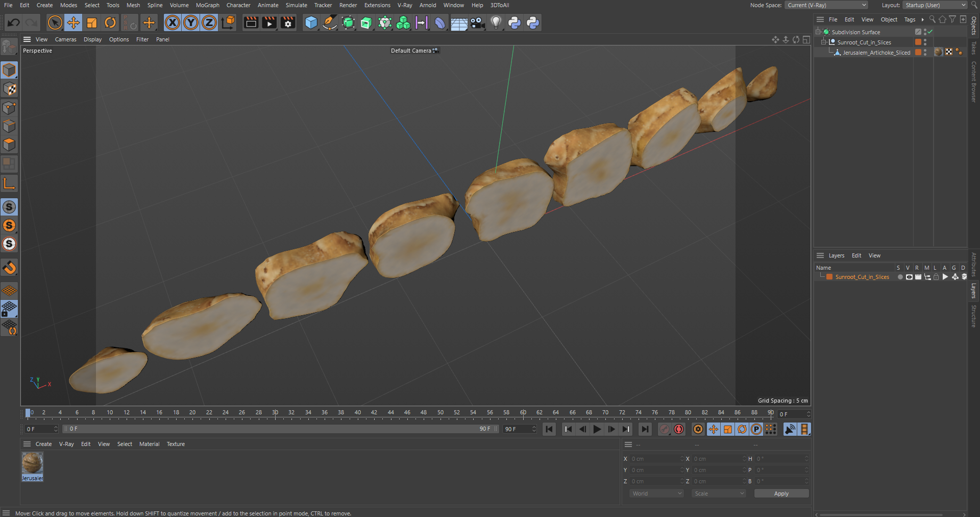The width and height of the screenshot is (980, 517).
Task: Add a Camera object icon
Action: click(477, 22)
